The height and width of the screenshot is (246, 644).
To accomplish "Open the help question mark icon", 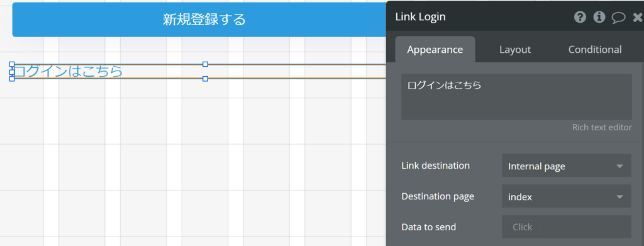I will click(x=580, y=17).
